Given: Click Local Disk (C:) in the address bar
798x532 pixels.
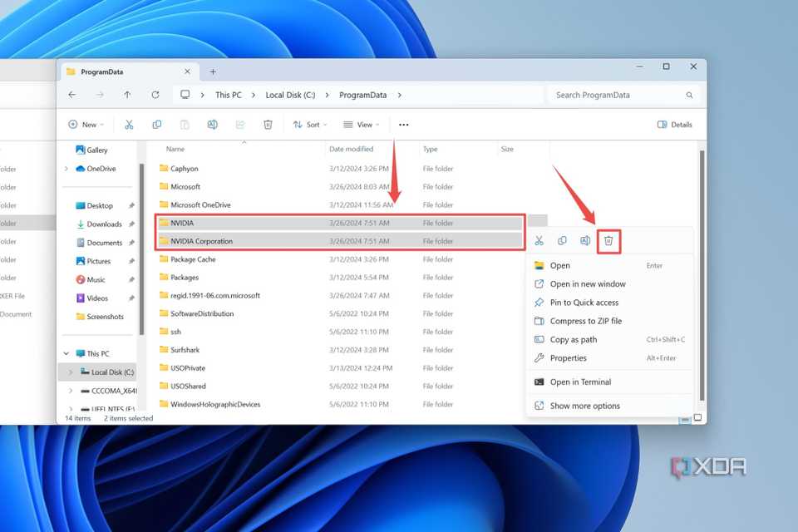Looking at the screenshot, I should [290, 96].
